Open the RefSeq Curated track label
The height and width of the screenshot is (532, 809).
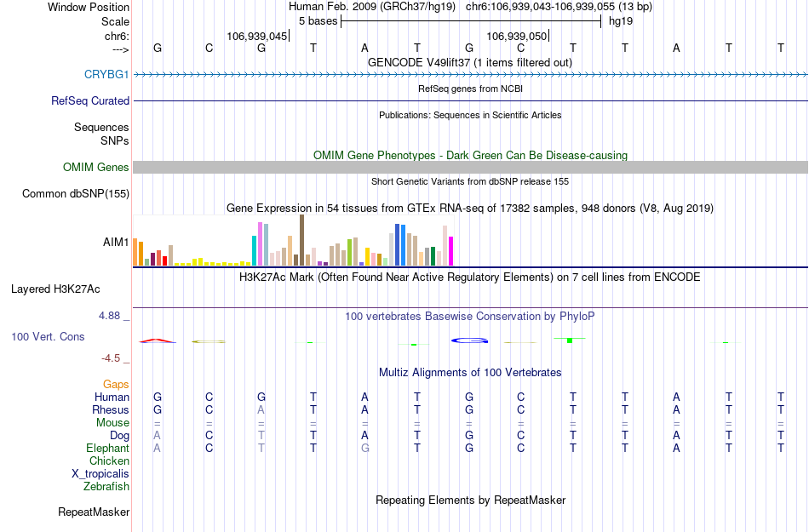click(x=89, y=100)
